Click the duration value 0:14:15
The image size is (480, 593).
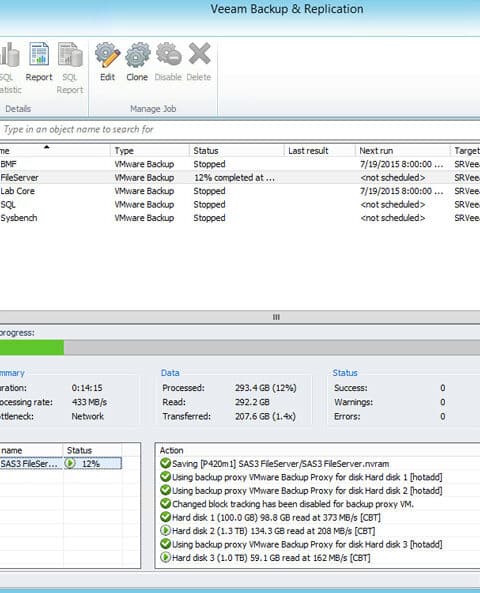pos(87,388)
